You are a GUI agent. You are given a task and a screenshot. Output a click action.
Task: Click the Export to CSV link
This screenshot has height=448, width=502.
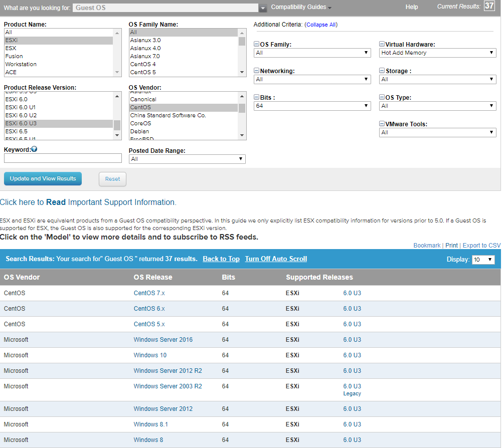coord(481,246)
